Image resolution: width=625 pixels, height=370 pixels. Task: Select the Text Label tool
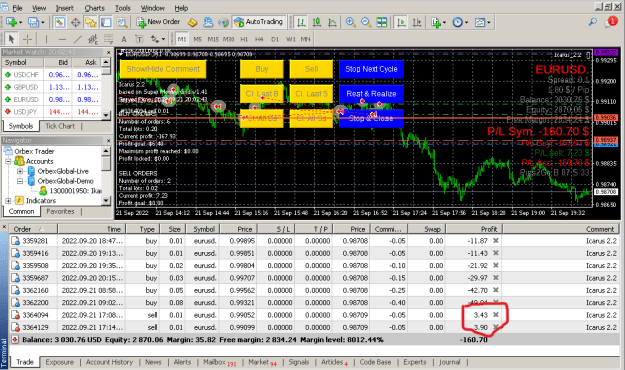[139, 39]
